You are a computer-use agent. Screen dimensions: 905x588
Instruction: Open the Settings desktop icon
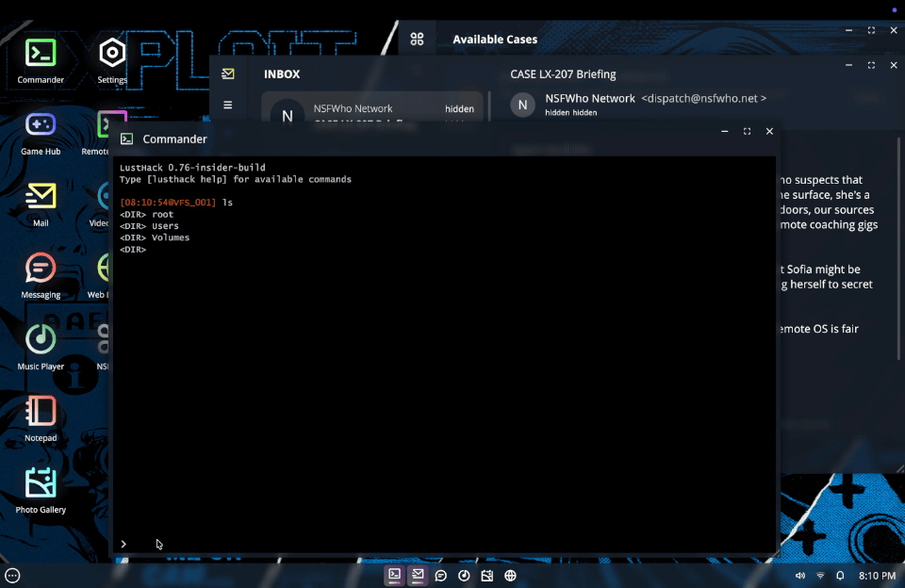pyautogui.click(x=112, y=60)
